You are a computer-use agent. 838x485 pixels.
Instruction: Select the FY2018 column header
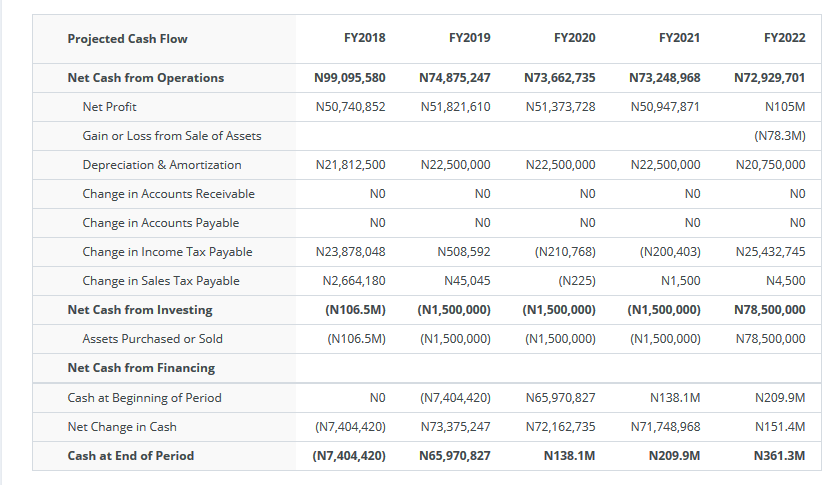click(364, 38)
